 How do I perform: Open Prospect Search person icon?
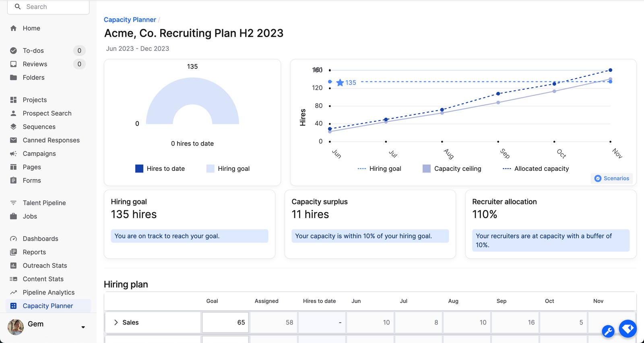coord(14,113)
